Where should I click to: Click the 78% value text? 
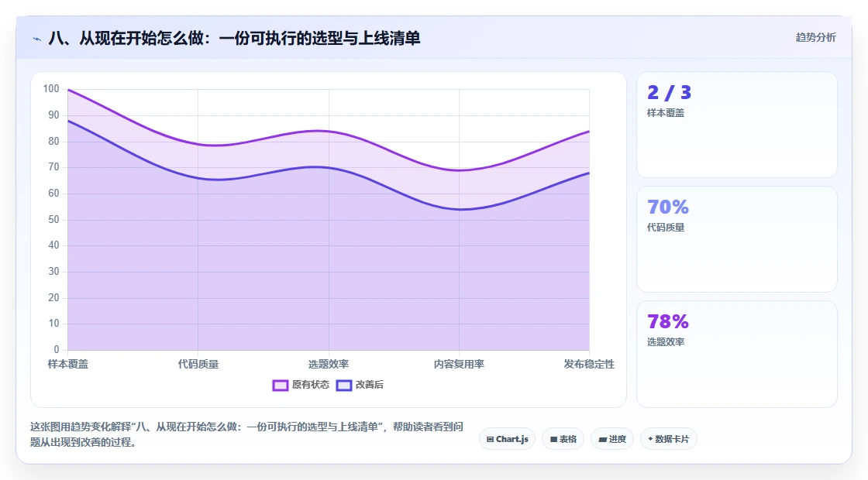pos(668,321)
